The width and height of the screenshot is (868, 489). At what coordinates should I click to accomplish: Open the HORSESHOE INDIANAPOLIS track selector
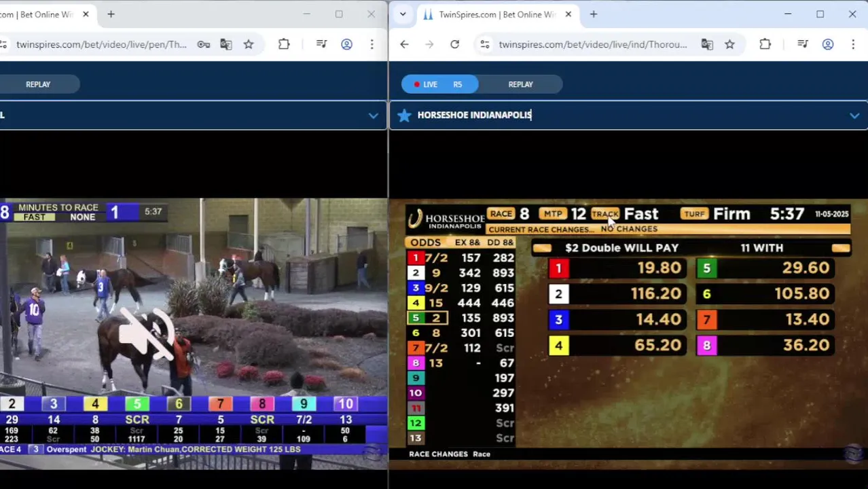pyautogui.click(x=628, y=115)
